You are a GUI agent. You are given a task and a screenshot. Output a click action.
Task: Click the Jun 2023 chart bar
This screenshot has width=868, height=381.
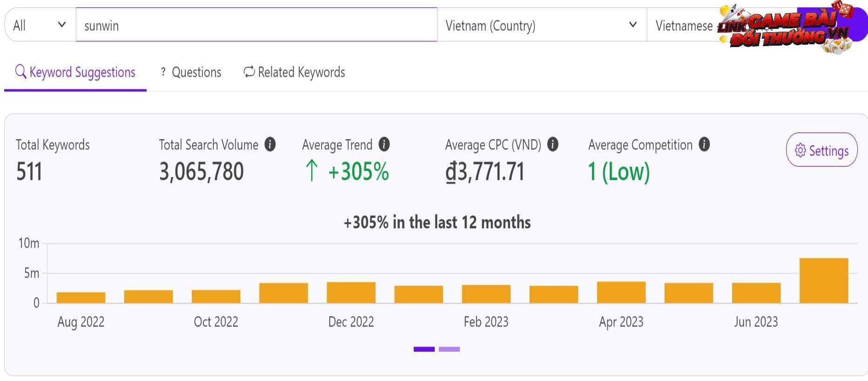(x=756, y=293)
